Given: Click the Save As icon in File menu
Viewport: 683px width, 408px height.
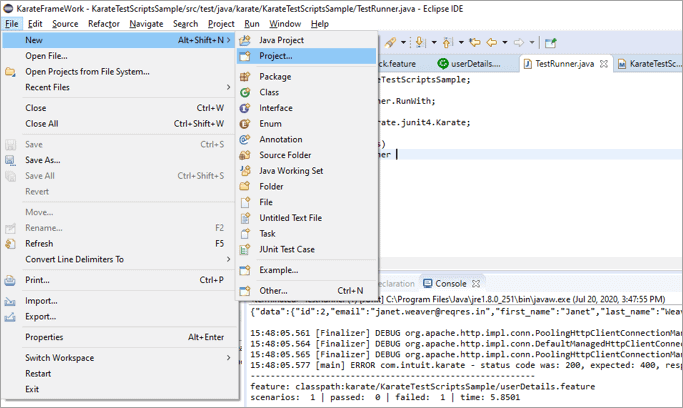Looking at the screenshot, I should (x=10, y=160).
